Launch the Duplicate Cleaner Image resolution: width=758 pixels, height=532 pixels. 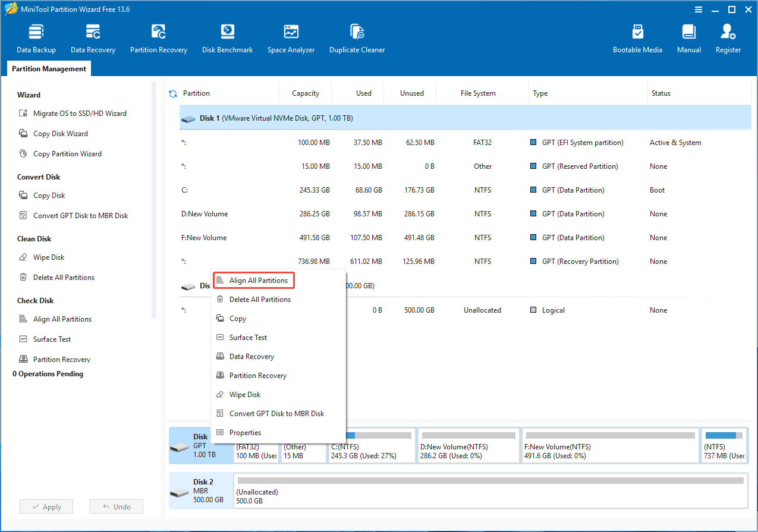tap(357, 39)
